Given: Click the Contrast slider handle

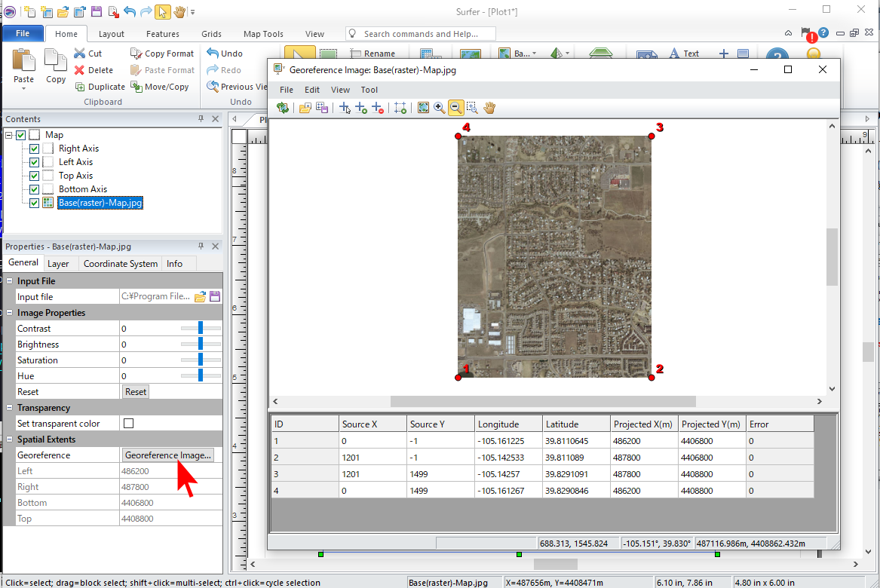Looking at the screenshot, I should coord(201,329).
